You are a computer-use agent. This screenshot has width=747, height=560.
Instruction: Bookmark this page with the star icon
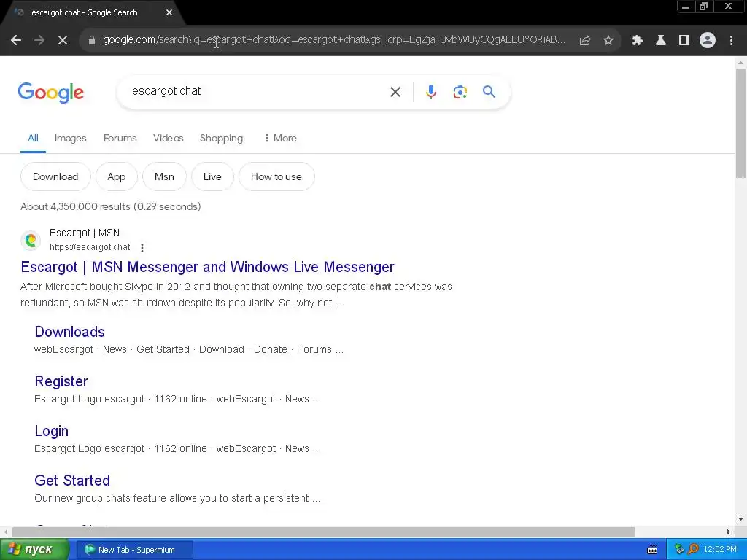point(608,41)
